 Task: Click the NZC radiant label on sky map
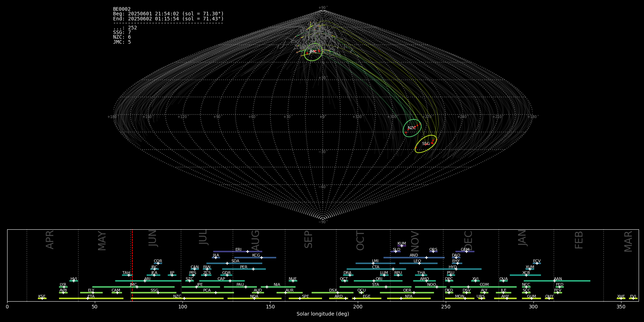[x=412, y=128]
